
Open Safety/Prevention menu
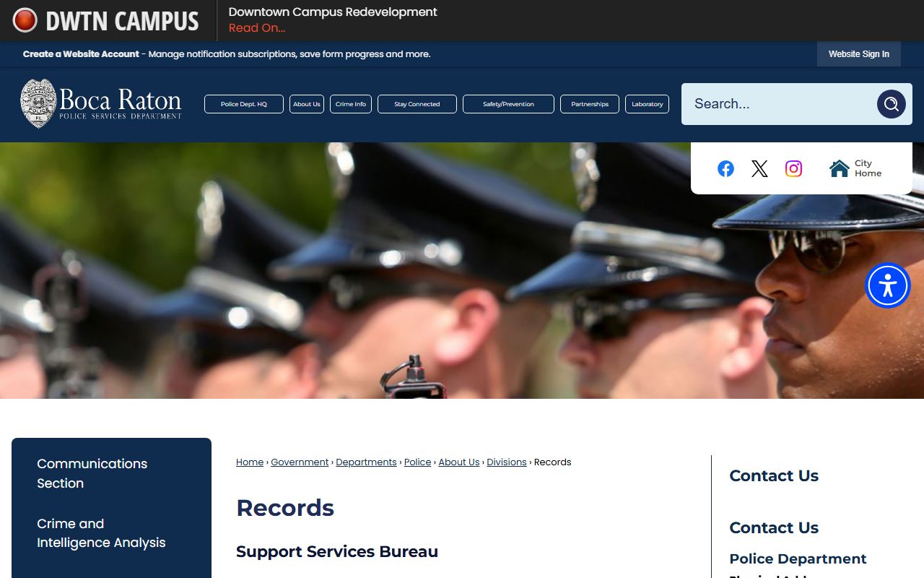pyautogui.click(x=508, y=104)
